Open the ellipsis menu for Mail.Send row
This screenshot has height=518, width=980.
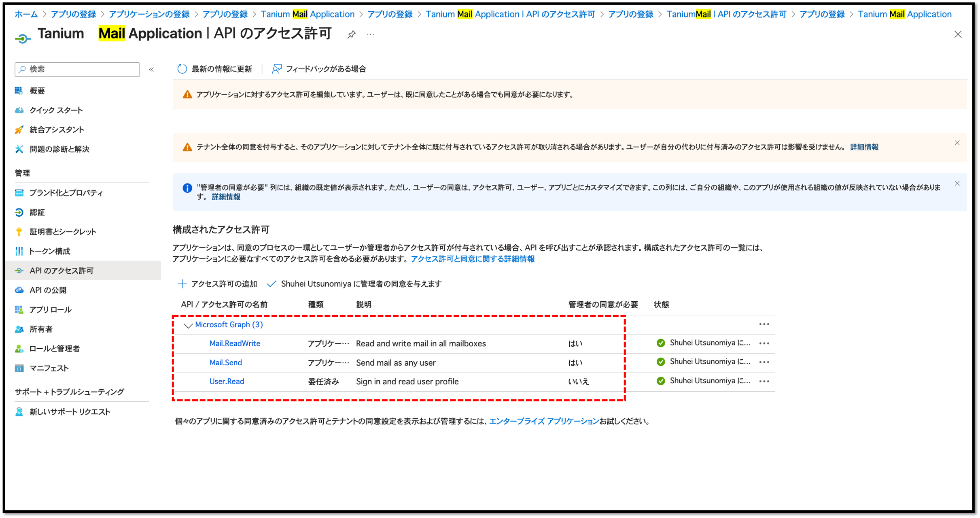tap(764, 362)
